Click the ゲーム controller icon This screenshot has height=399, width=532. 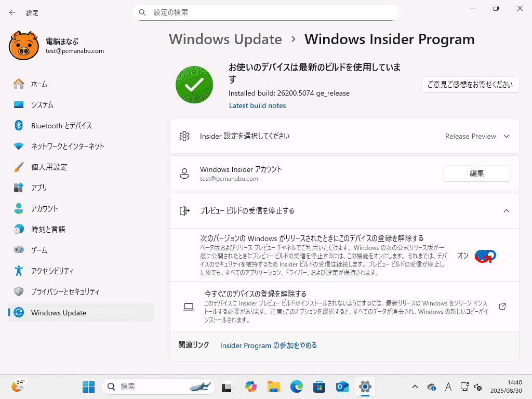click(x=19, y=250)
